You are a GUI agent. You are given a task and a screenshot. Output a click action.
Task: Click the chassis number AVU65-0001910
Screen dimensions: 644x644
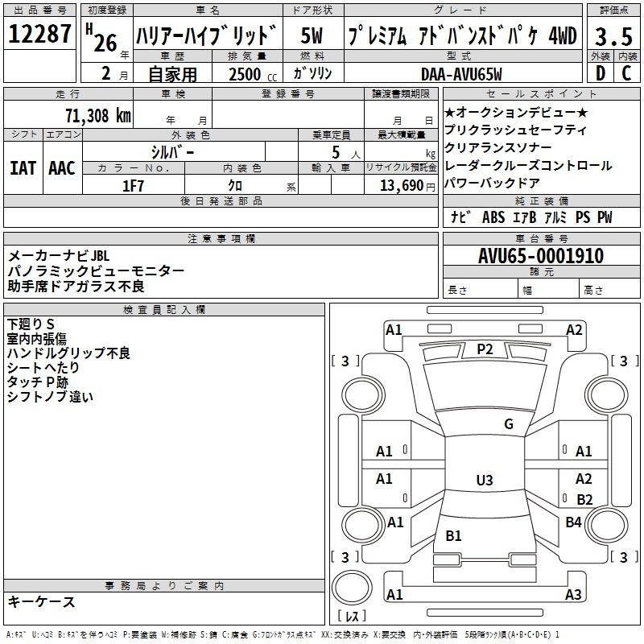(x=540, y=256)
